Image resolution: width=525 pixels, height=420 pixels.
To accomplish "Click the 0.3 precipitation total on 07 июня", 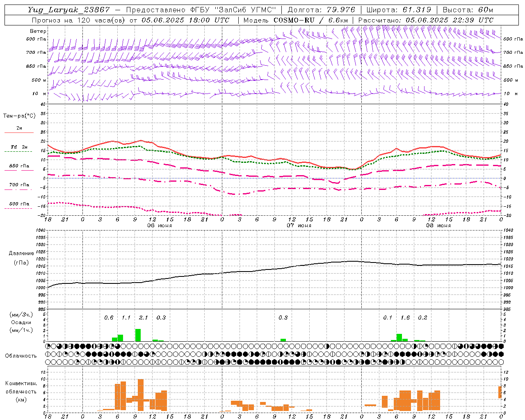I will [x=283, y=318].
